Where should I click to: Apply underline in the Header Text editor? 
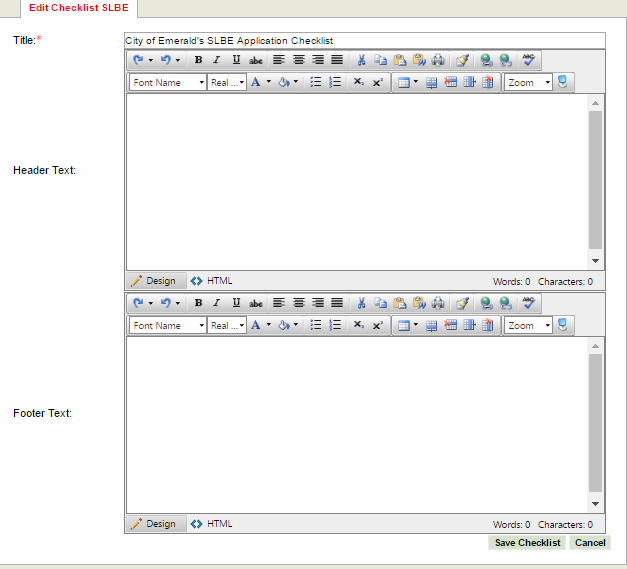coord(236,60)
